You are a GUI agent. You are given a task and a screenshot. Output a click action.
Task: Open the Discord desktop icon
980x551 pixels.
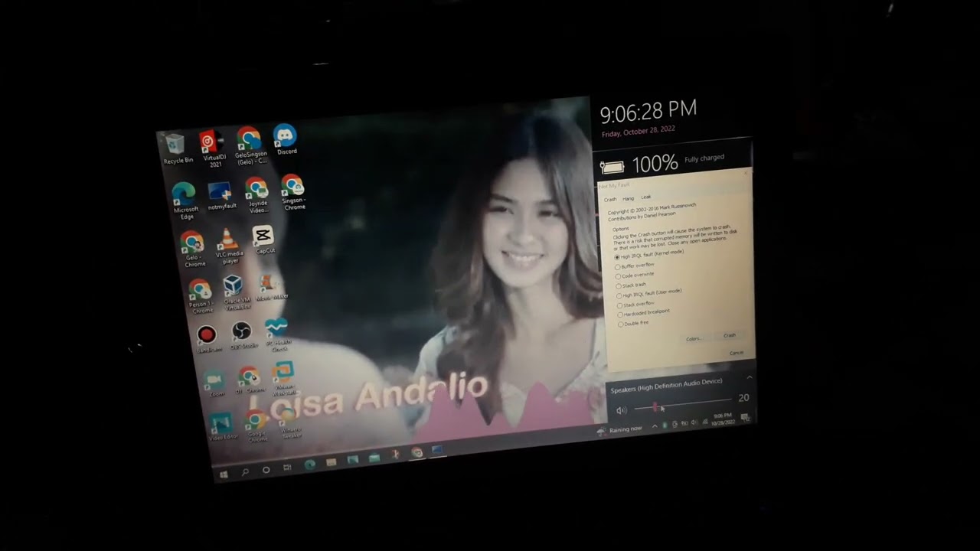click(286, 139)
